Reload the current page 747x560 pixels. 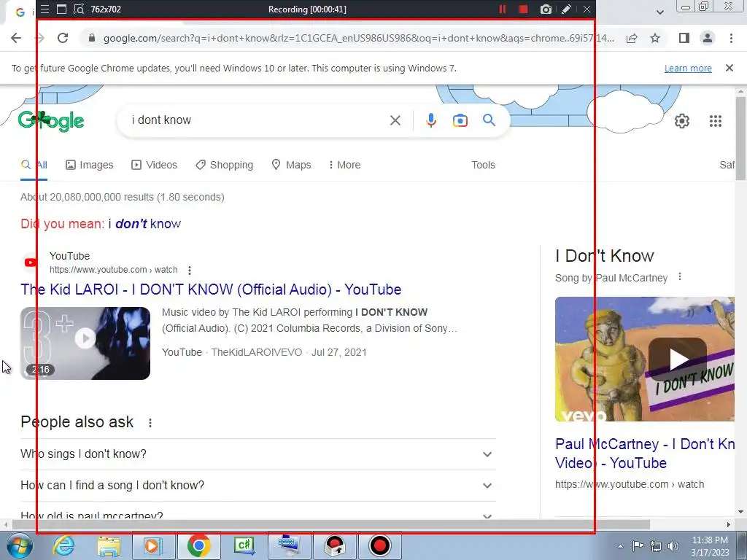(63, 38)
